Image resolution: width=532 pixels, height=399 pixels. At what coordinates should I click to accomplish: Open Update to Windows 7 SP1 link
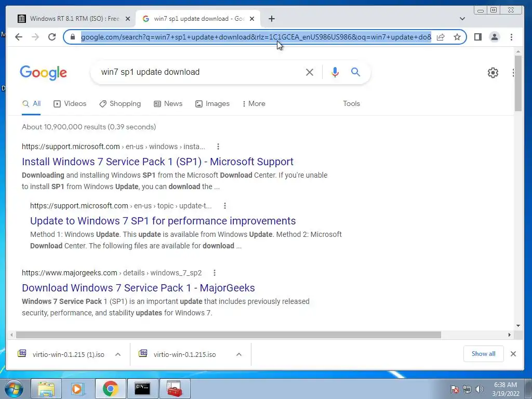point(163,220)
